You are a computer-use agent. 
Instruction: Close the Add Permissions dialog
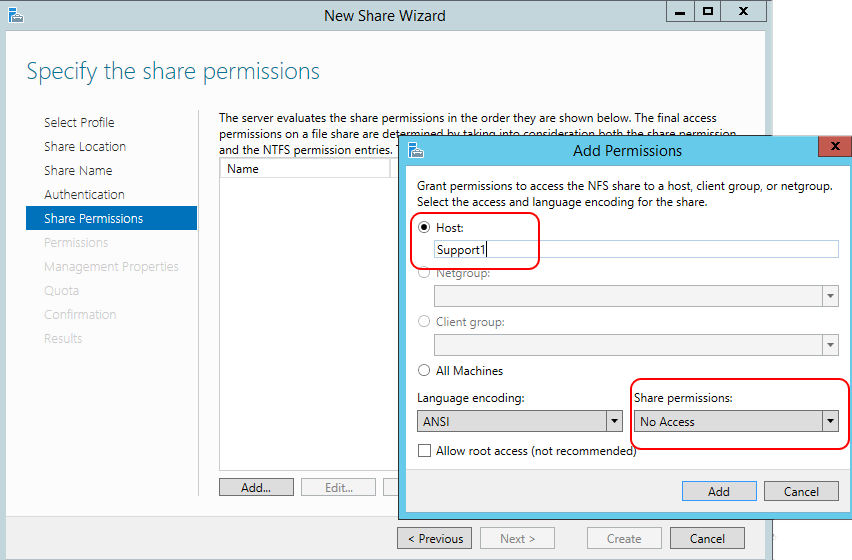click(x=834, y=148)
